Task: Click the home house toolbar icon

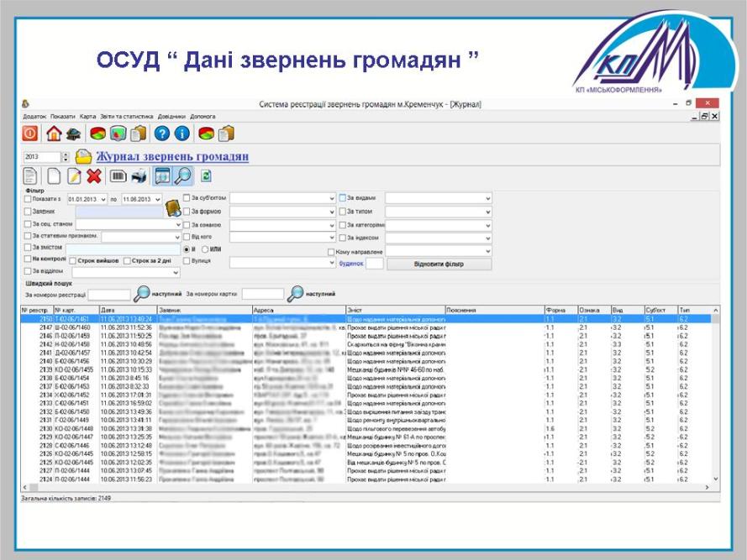Action: [53, 133]
